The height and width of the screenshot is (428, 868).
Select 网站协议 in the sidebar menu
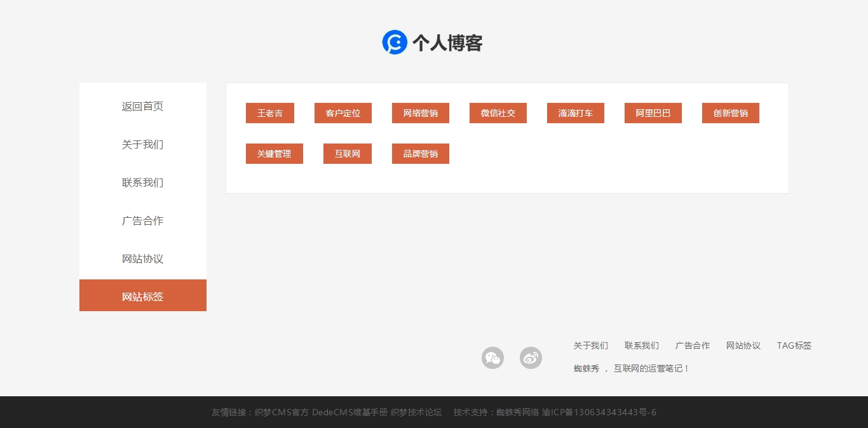pyautogui.click(x=142, y=258)
